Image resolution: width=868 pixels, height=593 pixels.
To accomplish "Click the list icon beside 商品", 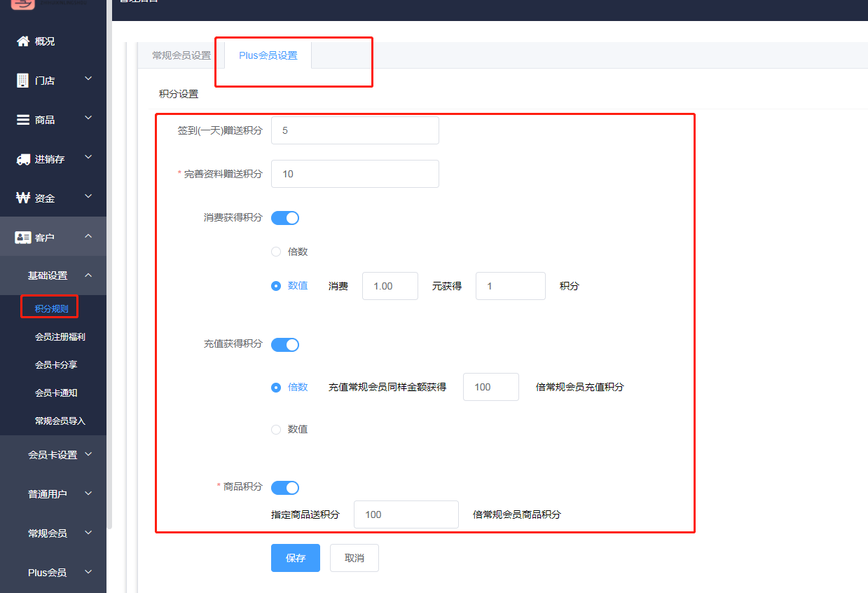I will (22, 120).
